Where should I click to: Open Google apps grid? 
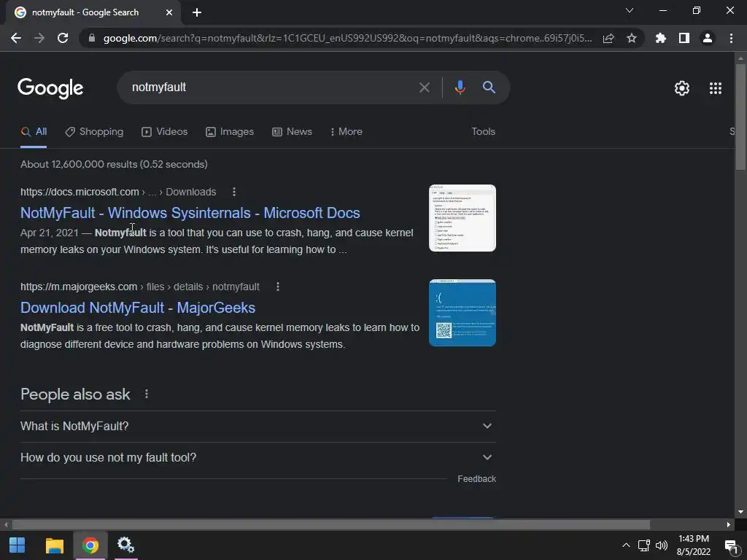tap(715, 88)
